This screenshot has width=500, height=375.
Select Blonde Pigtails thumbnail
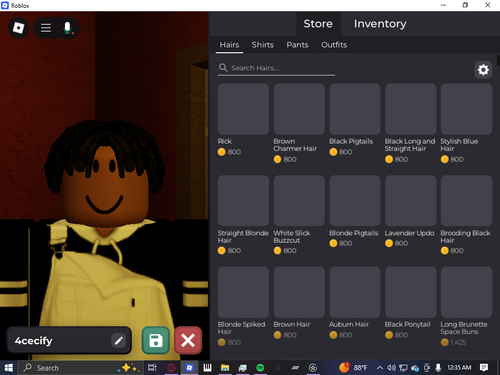(x=355, y=201)
